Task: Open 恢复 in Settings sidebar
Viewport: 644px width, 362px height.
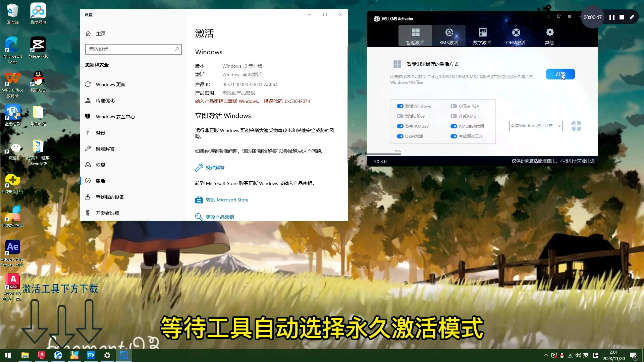Action: point(132,165)
